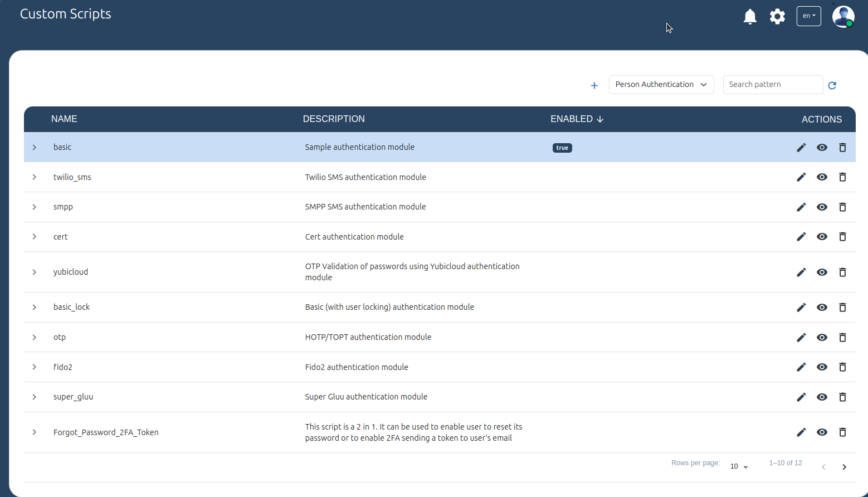Remove the fido2 script with trash icon

tap(842, 367)
